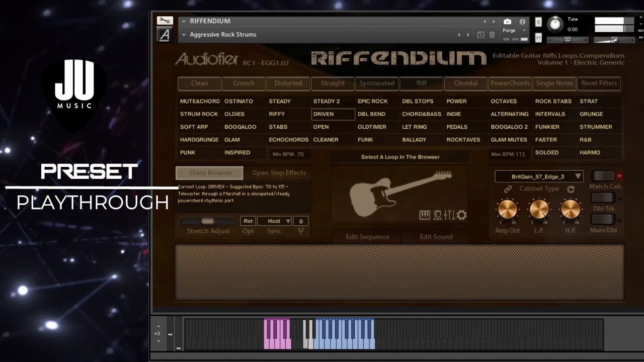
Task: Save the preset with the floppy icon
Action: tap(480, 35)
